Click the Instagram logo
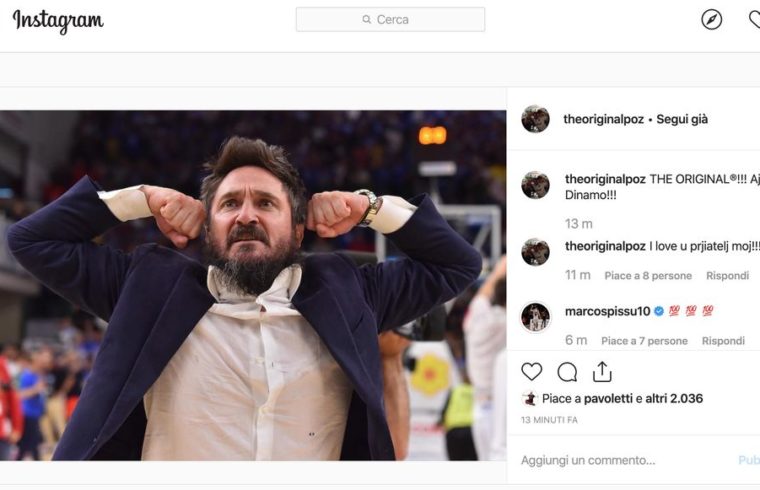The image size is (760, 490). [x=58, y=21]
